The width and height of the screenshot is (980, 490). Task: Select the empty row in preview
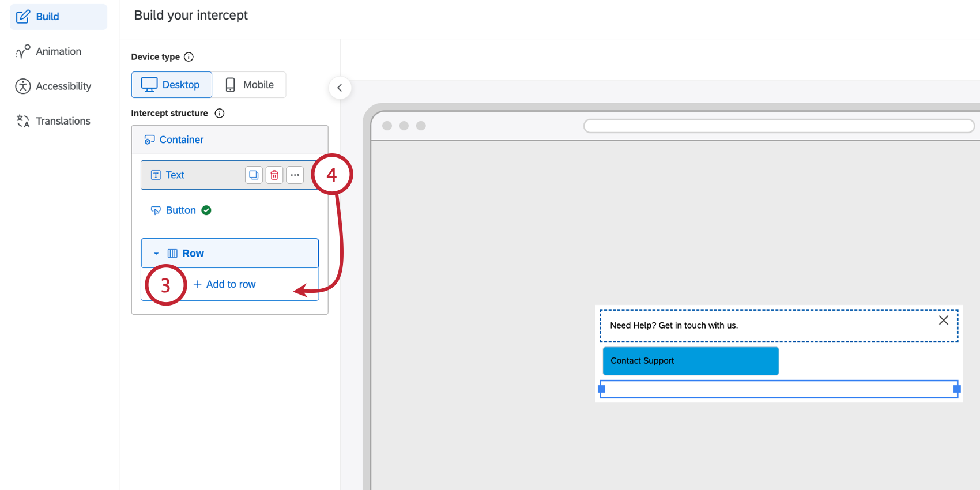(x=779, y=389)
